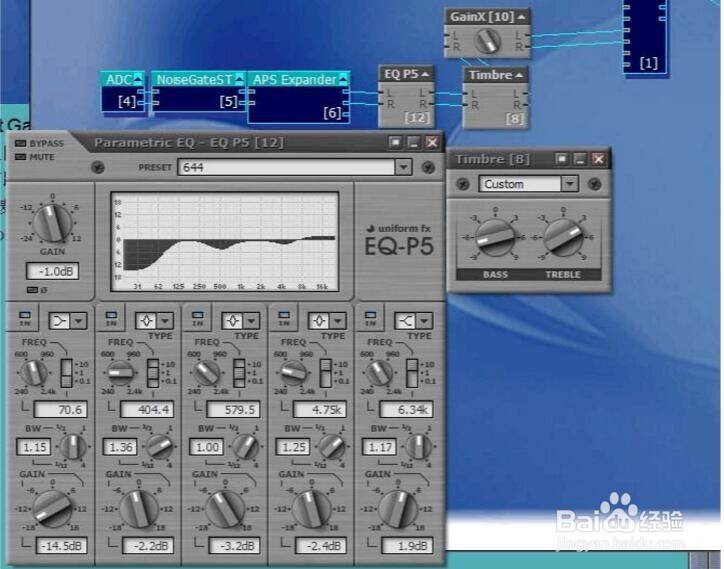Click master GAIN knob of Parametric EQ
This screenshot has height=569, width=724.
[x=52, y=223]
